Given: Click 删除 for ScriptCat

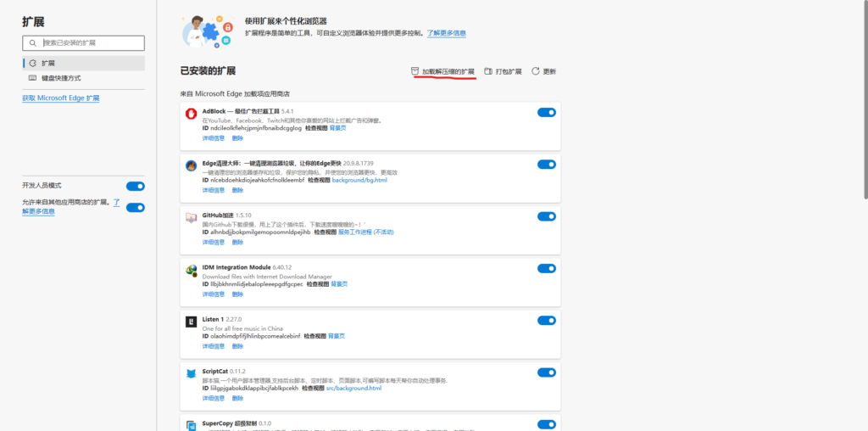Looking at the screenshot, I should [237, 399].
